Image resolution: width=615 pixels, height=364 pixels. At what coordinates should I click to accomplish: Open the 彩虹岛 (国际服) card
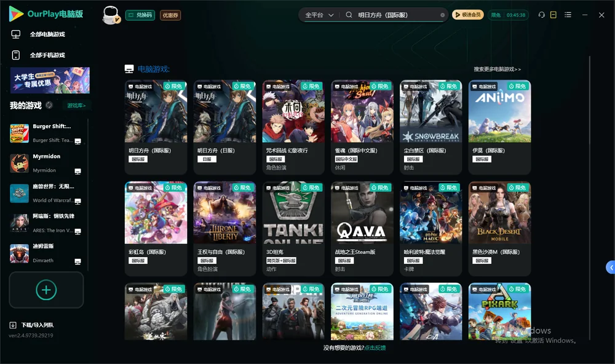pos(156,229)
